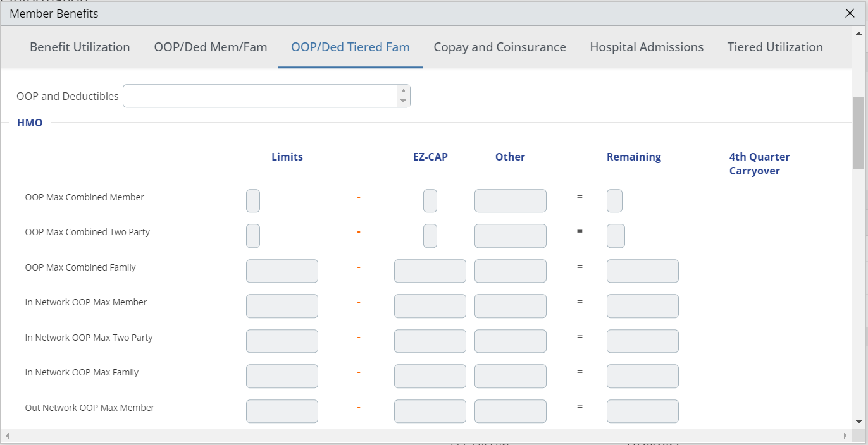Viewport: 868px width, 445px height.
Task: Select the OOP/Ded Tiered Fam tab
Action: [x=350, y=47]
